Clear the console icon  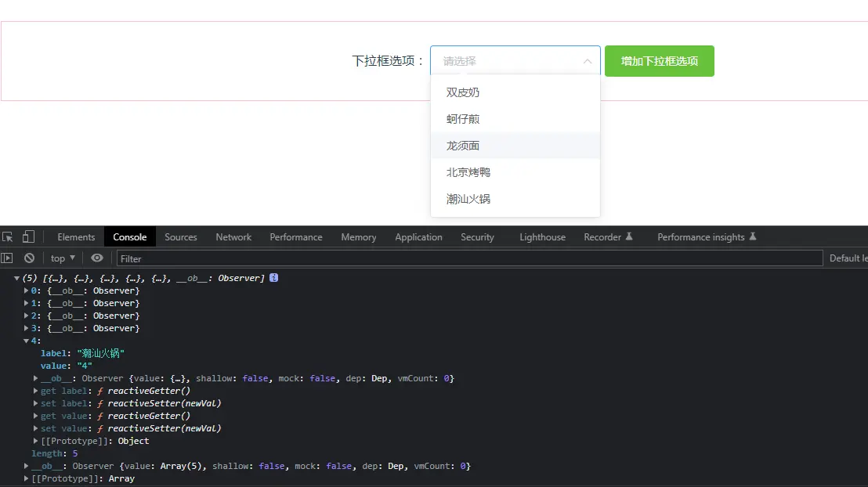pos(29,258)
